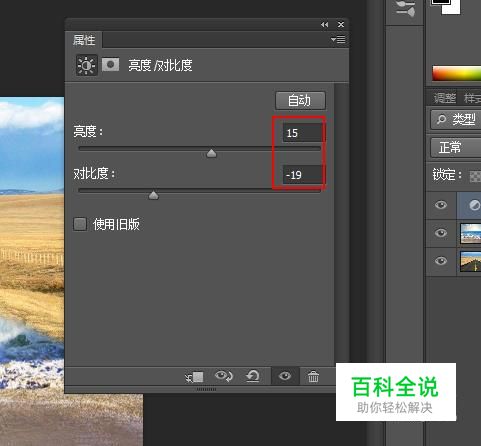Switch to the 属性 tab
Viewport: 481px width, 446px height.
click(84, 40)
